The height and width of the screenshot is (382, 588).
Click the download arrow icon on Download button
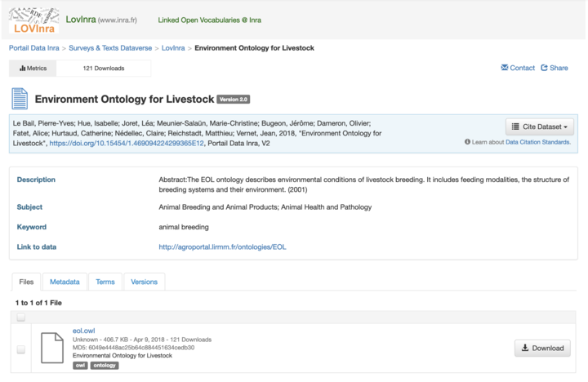(x=525, y=348)
